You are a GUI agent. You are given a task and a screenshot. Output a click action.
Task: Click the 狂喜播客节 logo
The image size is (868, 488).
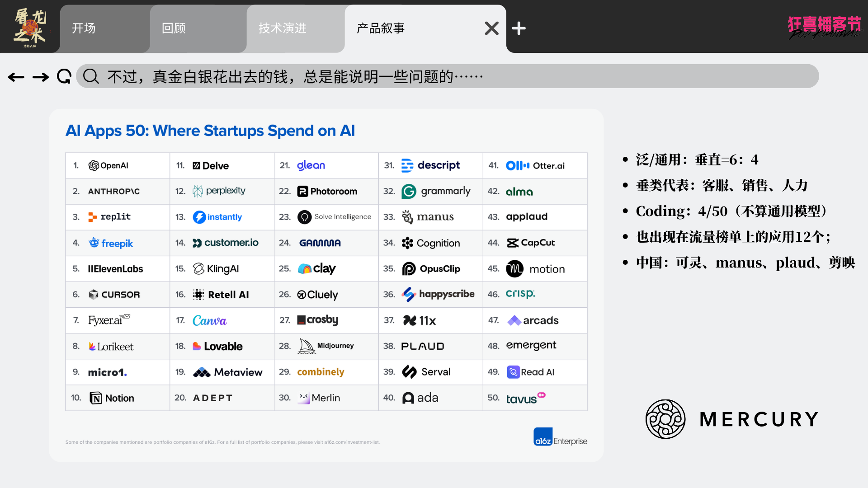pos(824,26)
